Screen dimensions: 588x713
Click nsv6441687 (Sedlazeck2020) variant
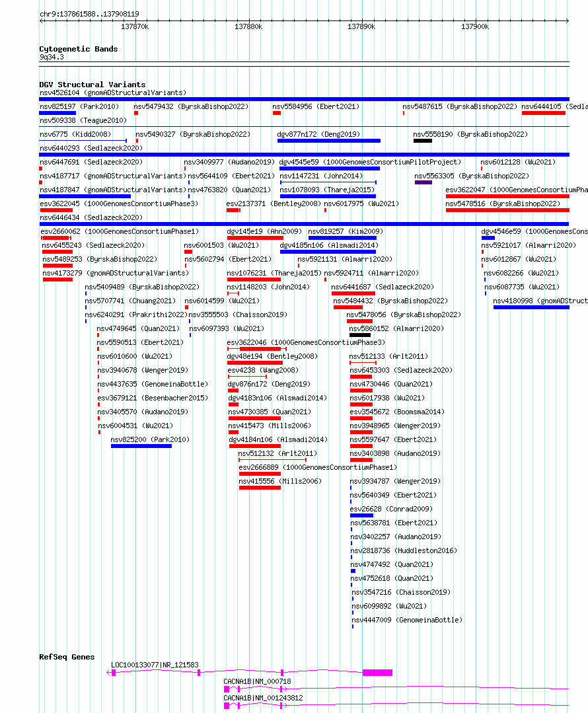pyautogui.click(x=383, y=287)
